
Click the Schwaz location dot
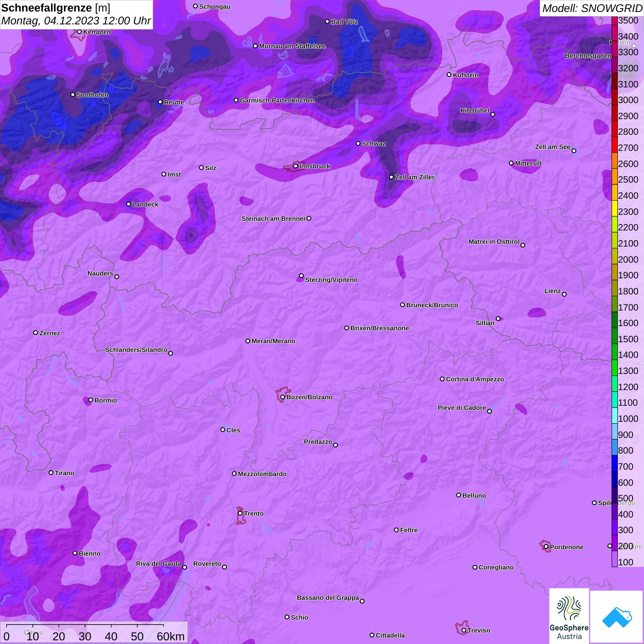pos(358,144)
